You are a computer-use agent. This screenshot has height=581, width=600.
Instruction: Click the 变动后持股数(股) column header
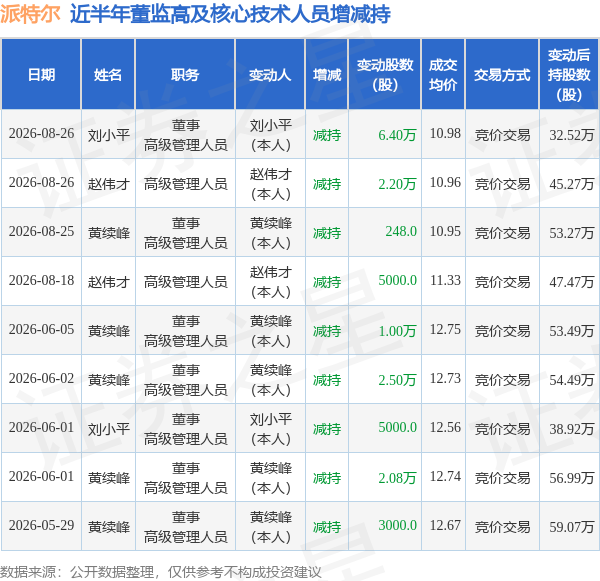[x=569, y=74]
